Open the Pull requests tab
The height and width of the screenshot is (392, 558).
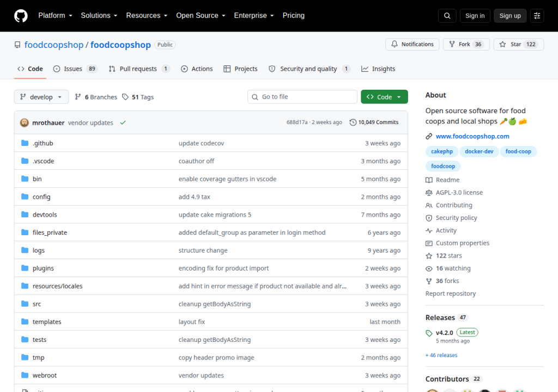pyautogui.click(x=139, y=69)
